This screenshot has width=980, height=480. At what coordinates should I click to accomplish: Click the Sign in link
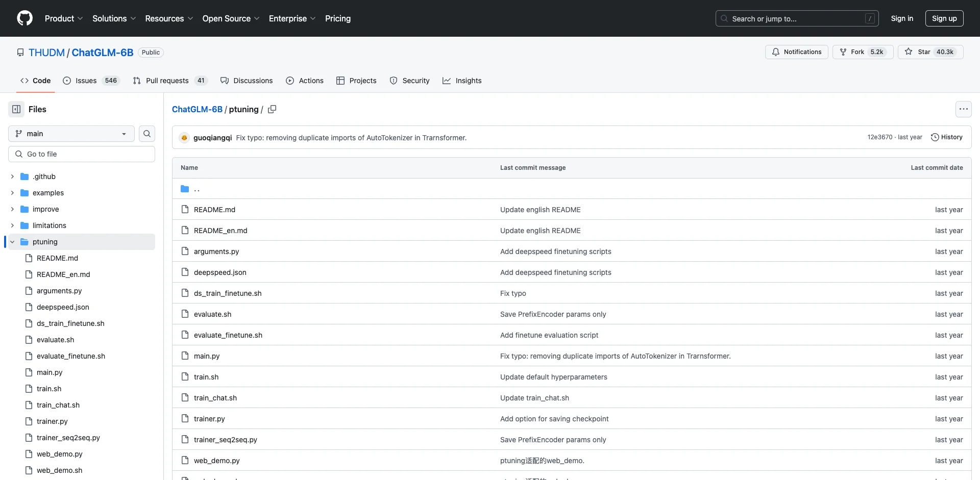tap(902, 18)
